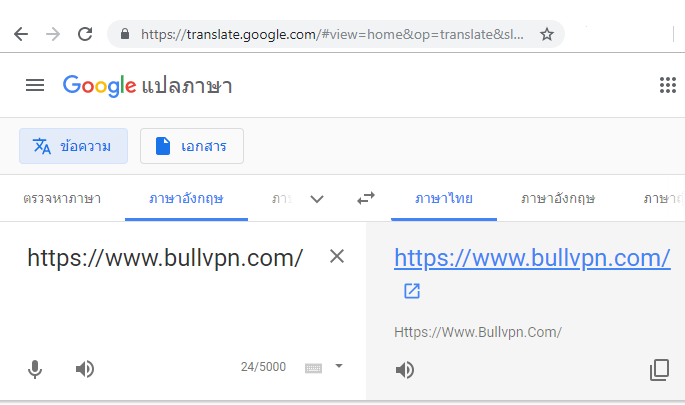Open the translated link in new window
Image resolution: width=685 pixels, height=405 pixels.
[412, 291]
